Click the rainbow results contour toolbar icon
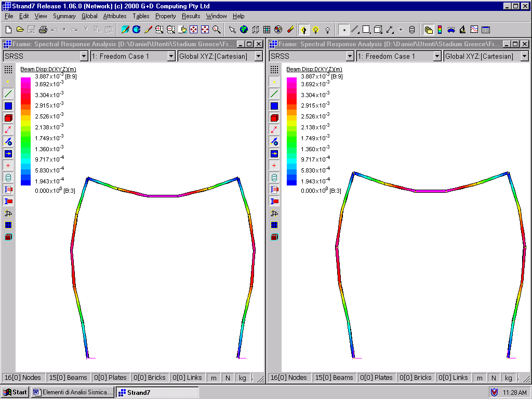532x399 pixels. (440, 30)
